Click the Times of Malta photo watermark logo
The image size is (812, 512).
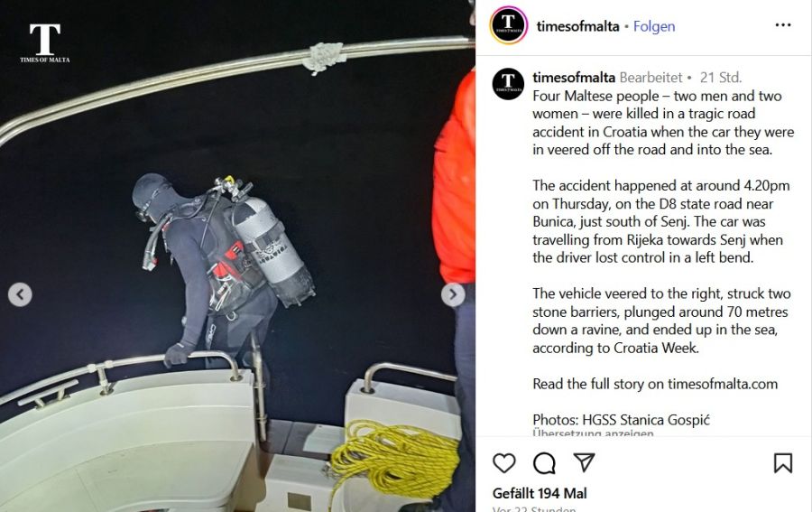[x=44, y=43]
